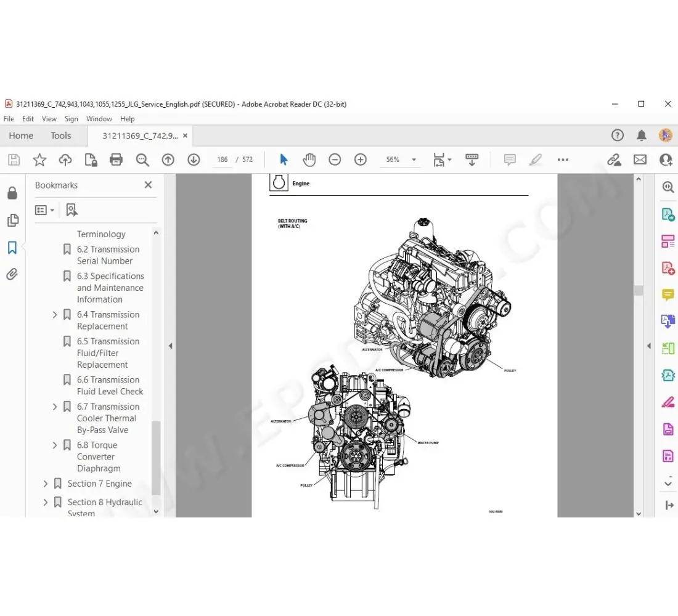The height and width of the screenshot is (616, 678).
Task: Go to next page with down arrow
Action: pyautogui.click(x=194, y=160)
